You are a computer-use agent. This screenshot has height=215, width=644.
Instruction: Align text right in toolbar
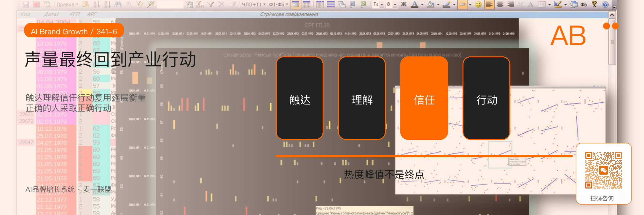pyautogui.click(x=511, y=4)
